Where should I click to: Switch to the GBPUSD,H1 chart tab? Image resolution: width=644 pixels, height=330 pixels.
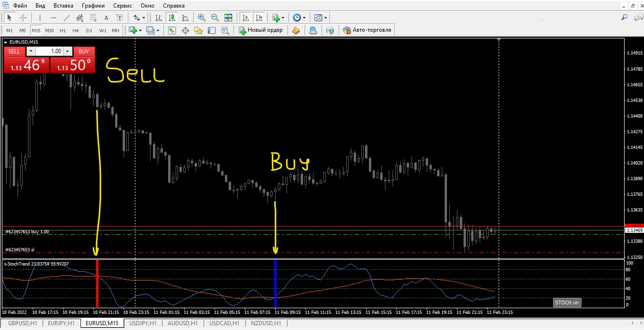[x=22, y=323]
